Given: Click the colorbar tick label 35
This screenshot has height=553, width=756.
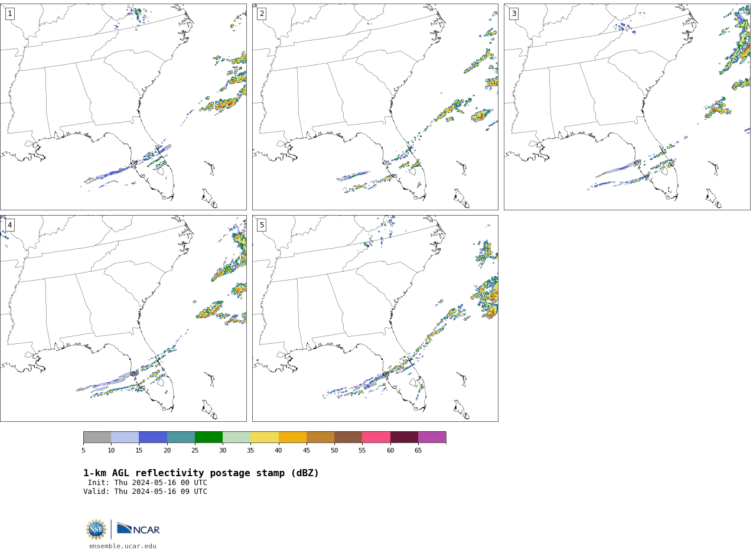Looking at the screenshot, I should [x=250, y=451].
